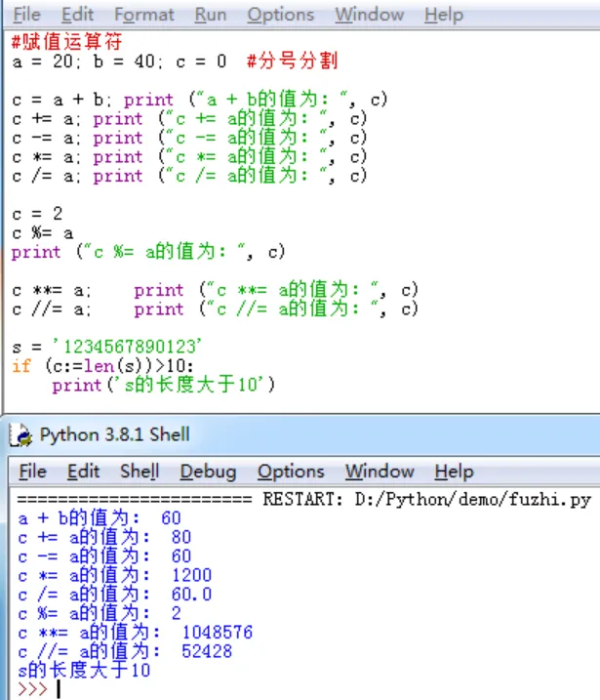Open the Format menu
Image resolution: width=600 pixels, height=700 pixels.
click(x=144, y=15)
